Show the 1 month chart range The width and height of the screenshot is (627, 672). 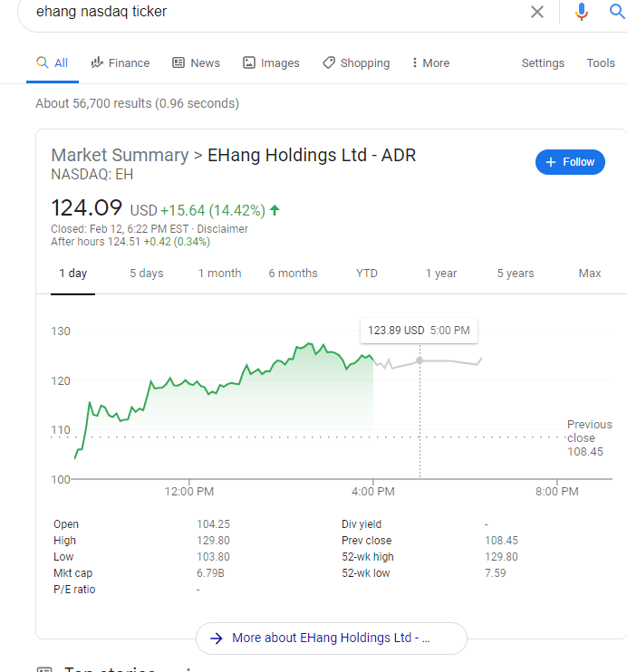pos(219,274)
